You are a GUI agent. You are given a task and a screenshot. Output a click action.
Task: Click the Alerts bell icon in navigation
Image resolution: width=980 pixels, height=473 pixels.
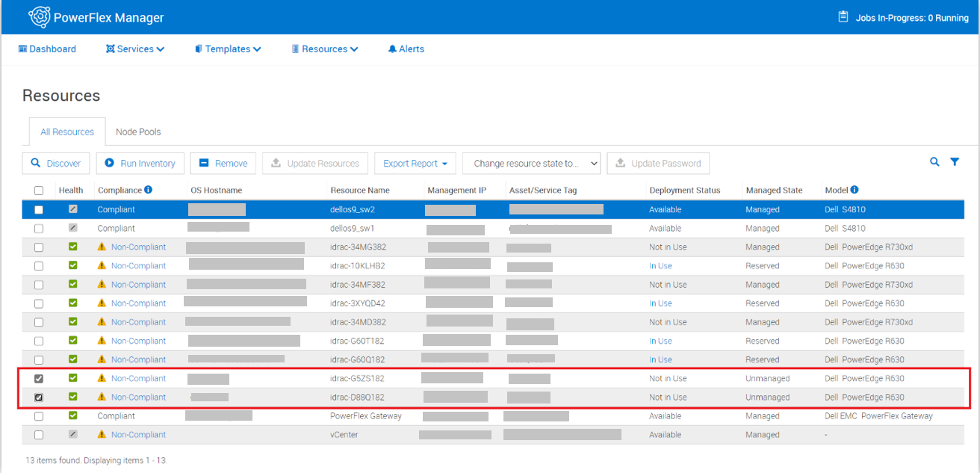(391, 49)
